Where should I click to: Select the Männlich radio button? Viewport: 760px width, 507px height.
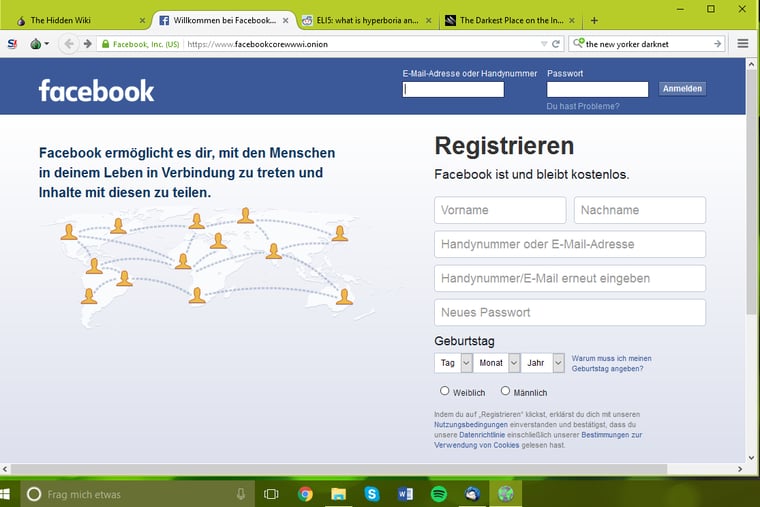click(505, 391)
